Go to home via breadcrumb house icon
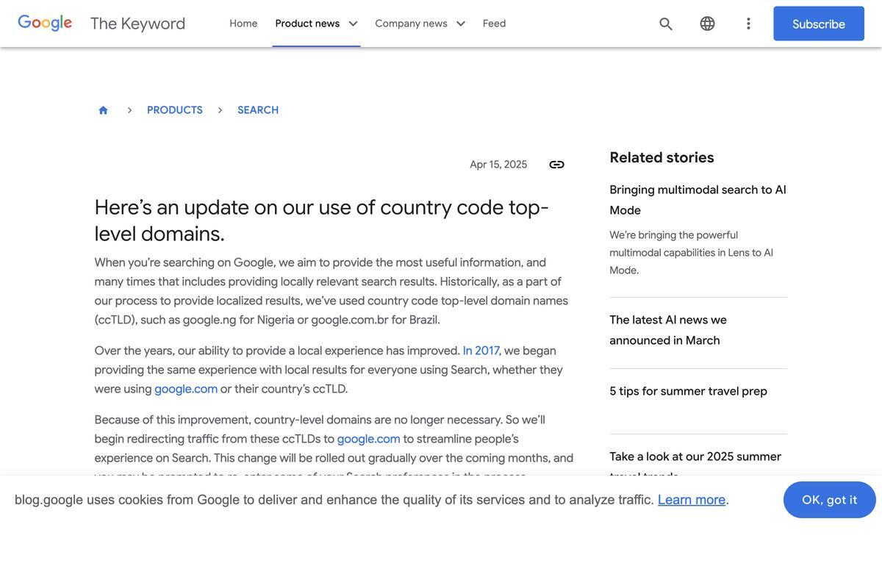This screenshot has height=588, width=882. tap(103, 110)
